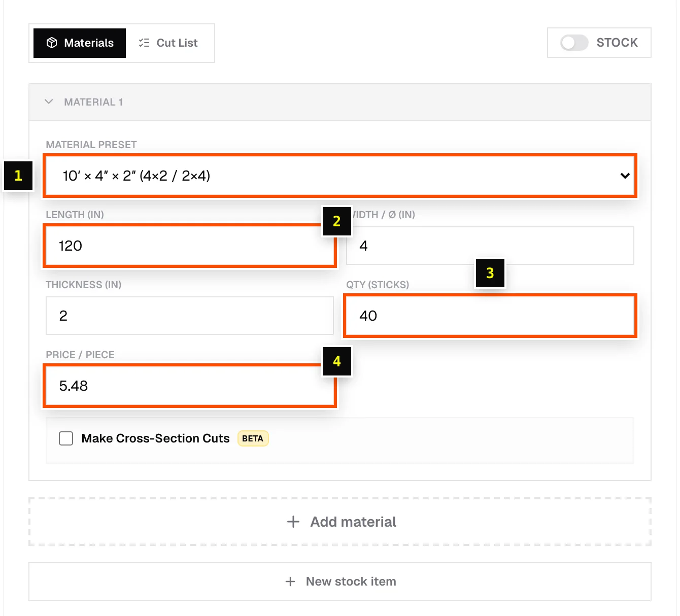
Task: Click the numbered annotation badge 4
Action: pyautogui.click(x=337, y=361)
